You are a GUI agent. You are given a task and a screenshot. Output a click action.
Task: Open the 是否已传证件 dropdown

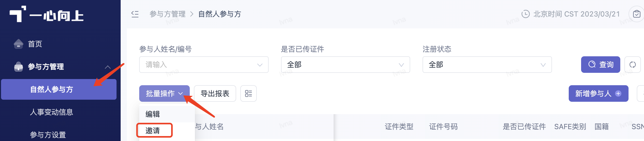point(345,65)
